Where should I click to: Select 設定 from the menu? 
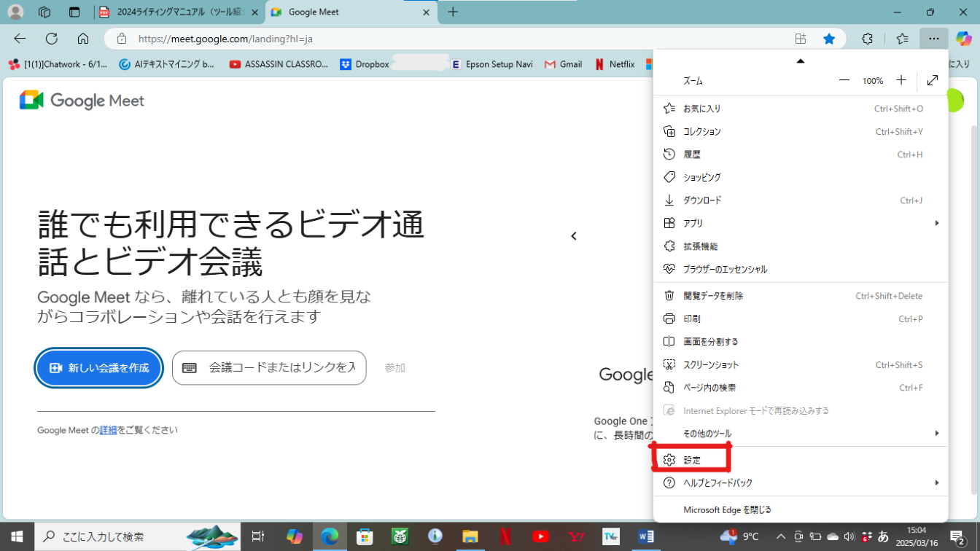click(692, 460)
